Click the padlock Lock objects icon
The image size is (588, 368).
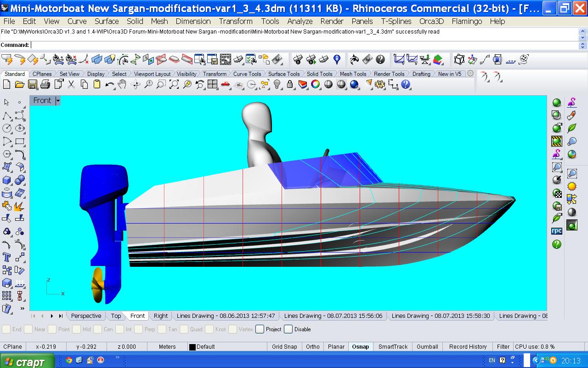290,84
